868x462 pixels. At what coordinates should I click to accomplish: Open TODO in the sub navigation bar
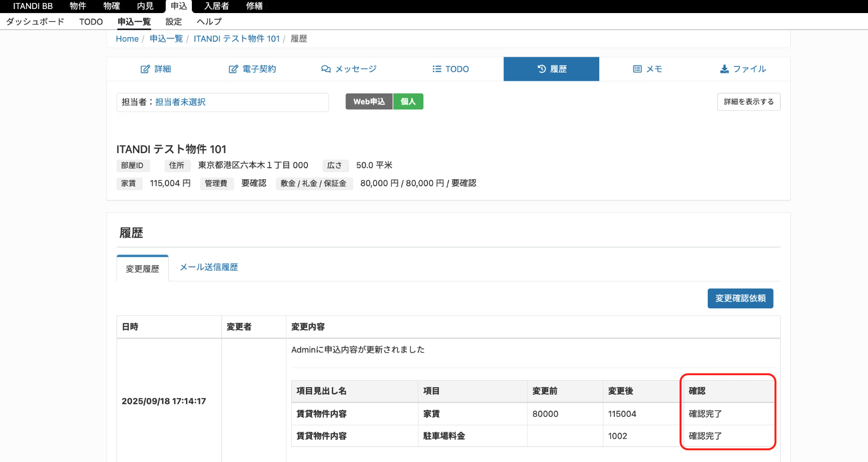tap(91, 22)
